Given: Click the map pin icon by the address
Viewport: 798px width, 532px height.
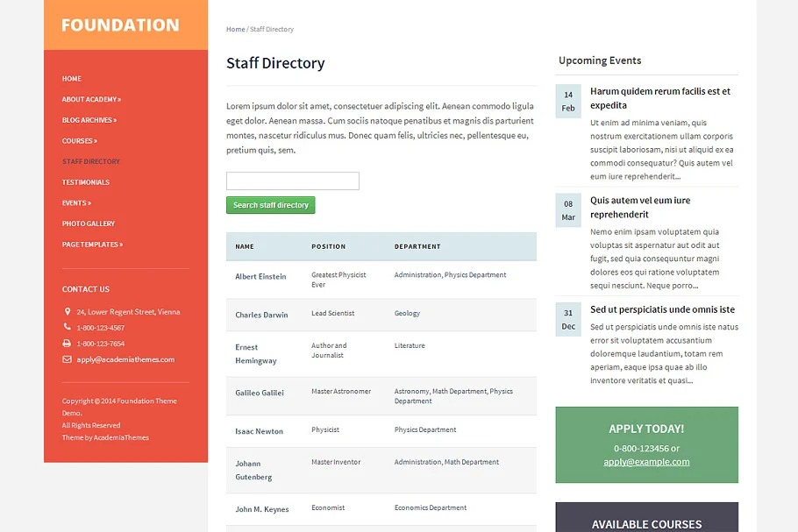Looking at the screenshot, I should click(x=68, y=312).
